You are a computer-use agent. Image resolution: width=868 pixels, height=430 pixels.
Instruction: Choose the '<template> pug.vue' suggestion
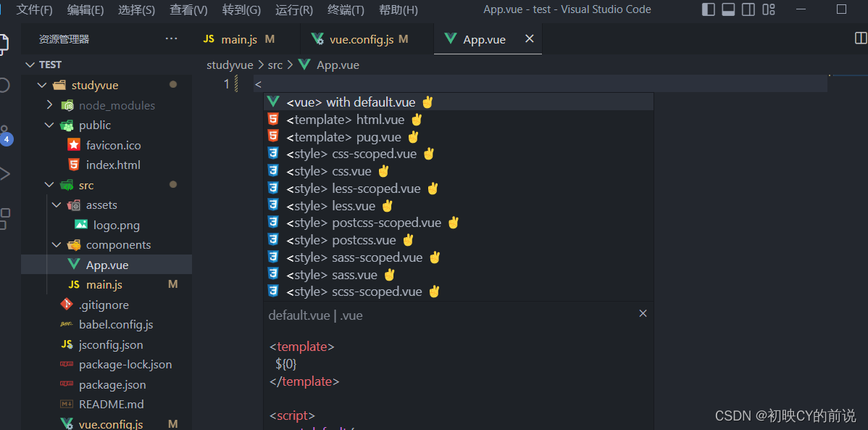tap(459, 136)
